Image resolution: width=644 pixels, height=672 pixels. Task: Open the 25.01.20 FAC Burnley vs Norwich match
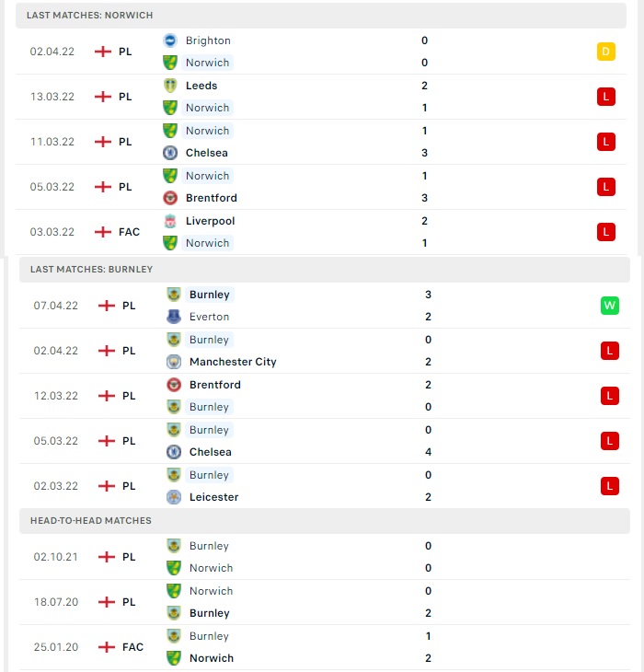pos(325,647)
